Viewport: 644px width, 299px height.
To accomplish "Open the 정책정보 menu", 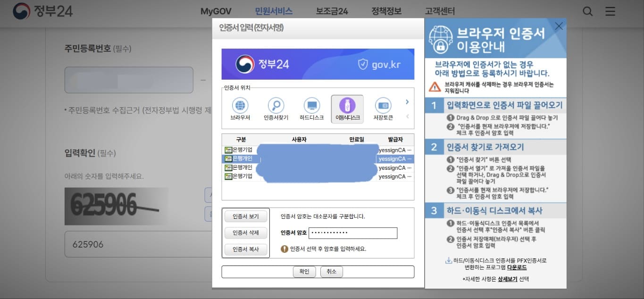I will 386,11.
